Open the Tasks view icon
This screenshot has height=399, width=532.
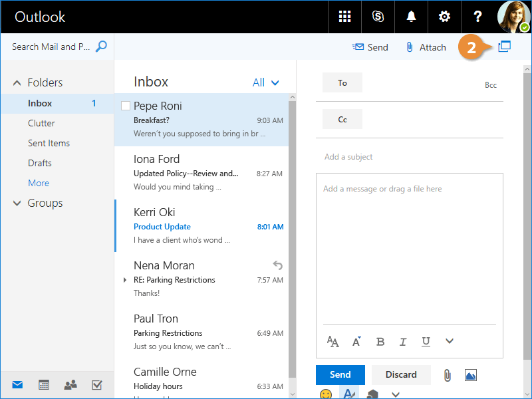96,385
